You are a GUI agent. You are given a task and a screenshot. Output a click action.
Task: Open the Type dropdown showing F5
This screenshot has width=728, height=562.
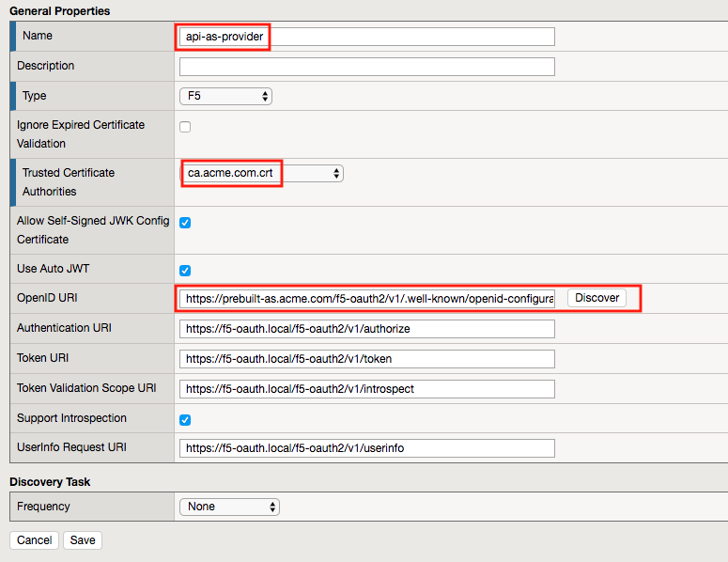click(x=225, y=96)
